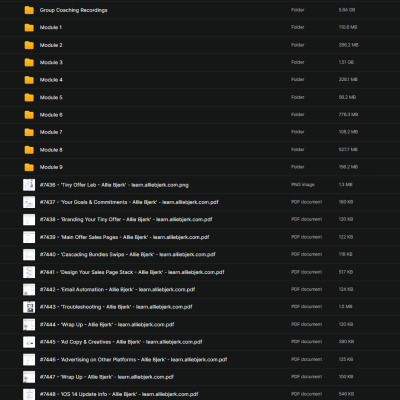Click the Module 1 folder icon

pyautogui.click(x=29, y=28)
